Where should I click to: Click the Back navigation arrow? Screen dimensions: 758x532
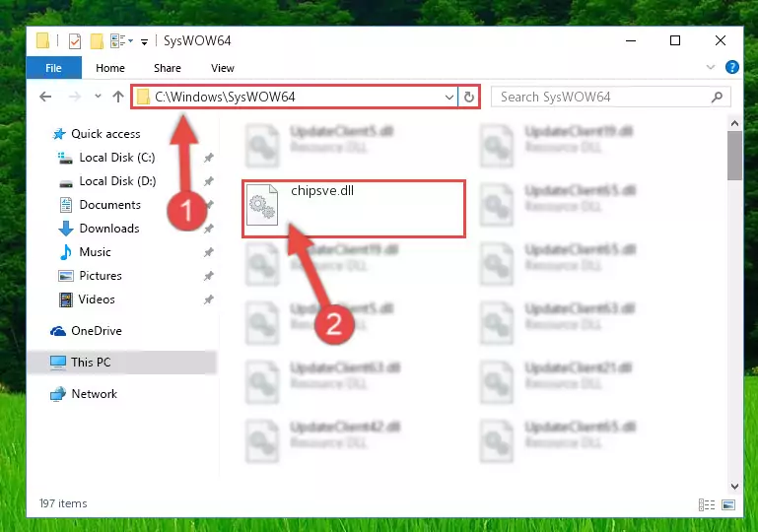click(x=45, y=97)
